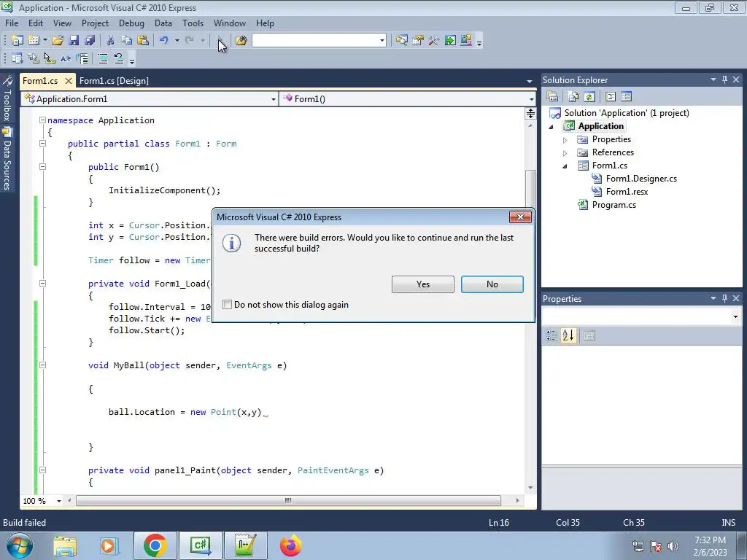This screenshot has width=747, height=560.
Task: Collapse the MyBall method code block
Action: pos(42,365)
